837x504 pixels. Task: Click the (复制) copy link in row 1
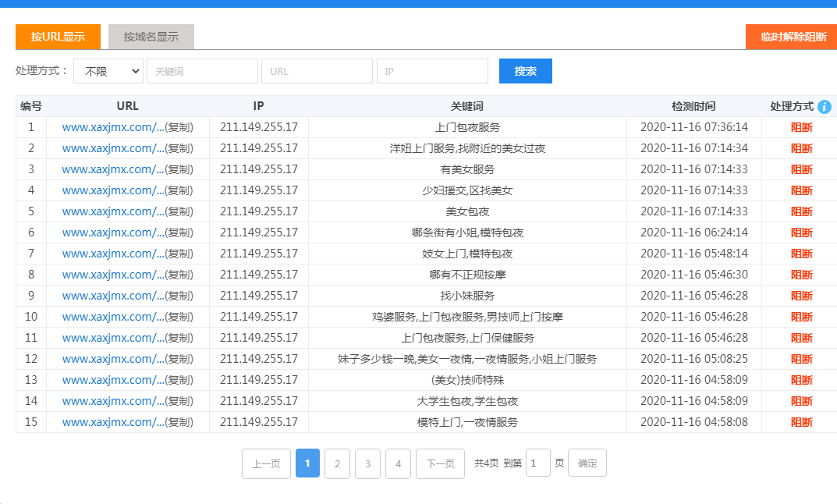177,127
